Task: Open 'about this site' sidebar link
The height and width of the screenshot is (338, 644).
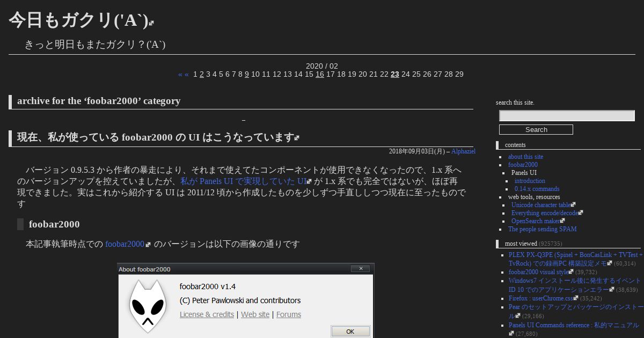Action: click(525, 157)
